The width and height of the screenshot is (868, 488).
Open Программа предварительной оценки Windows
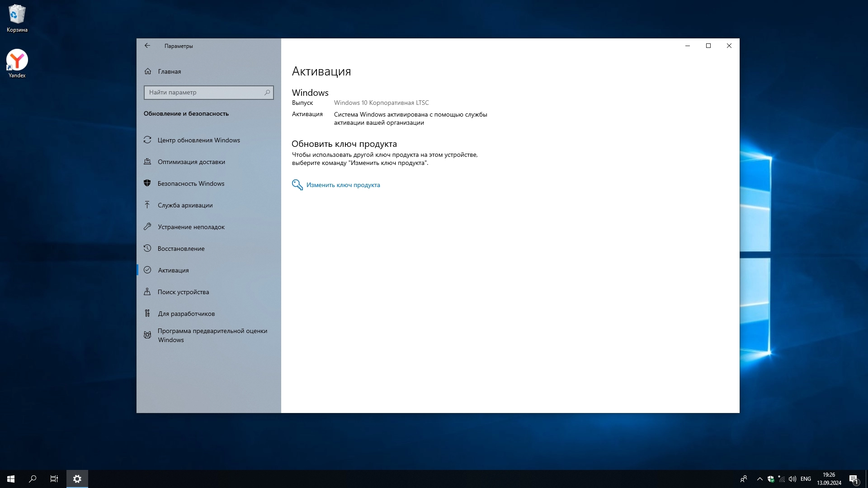(x=212, y=335)
